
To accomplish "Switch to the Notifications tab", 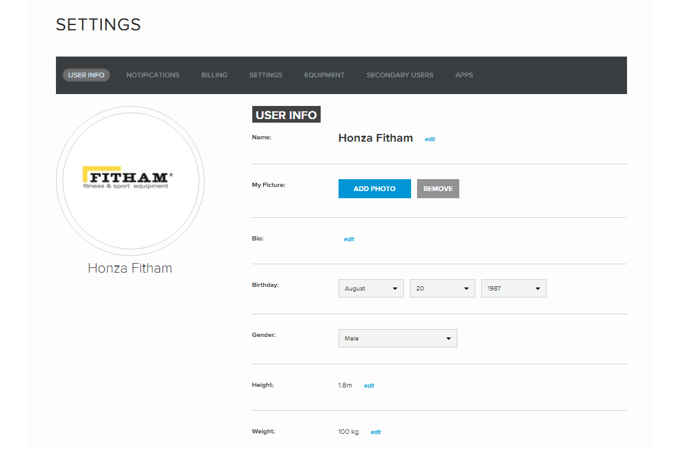I will point(153,75).
